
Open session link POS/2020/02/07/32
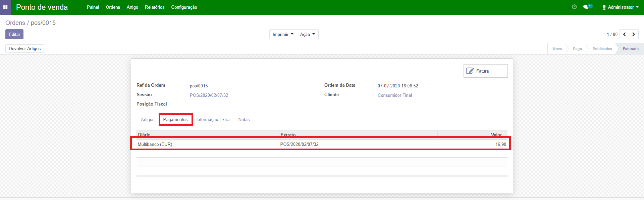(209, 95)
